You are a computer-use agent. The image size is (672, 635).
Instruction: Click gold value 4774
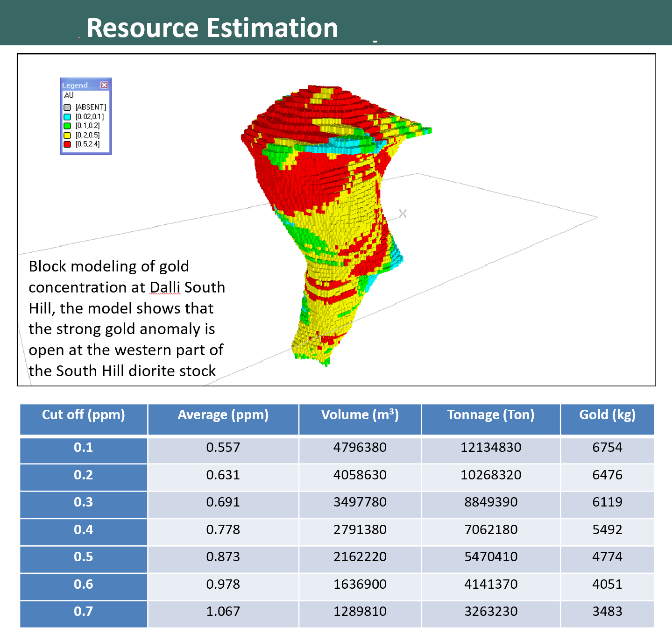click(x=608, y=557)
